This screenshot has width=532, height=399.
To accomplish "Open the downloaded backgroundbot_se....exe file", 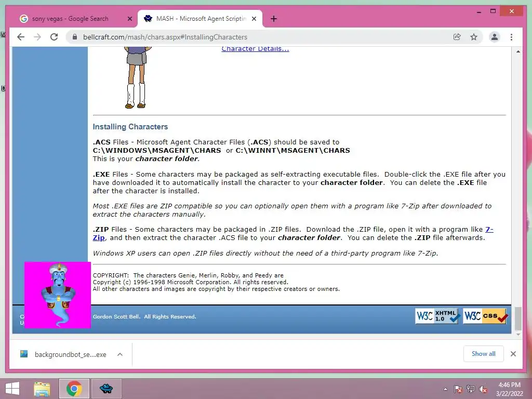I will coord(70,354).
